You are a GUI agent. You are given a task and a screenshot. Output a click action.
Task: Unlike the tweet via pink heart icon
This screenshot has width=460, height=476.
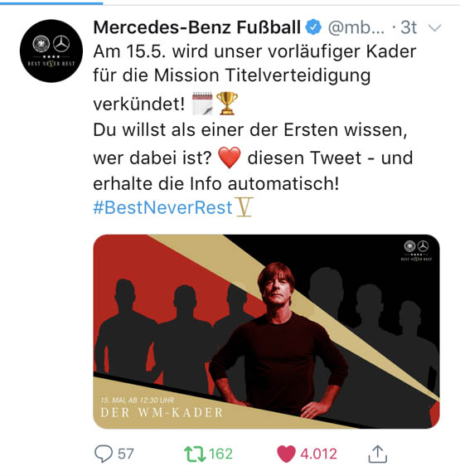click(x=286, y=454)
